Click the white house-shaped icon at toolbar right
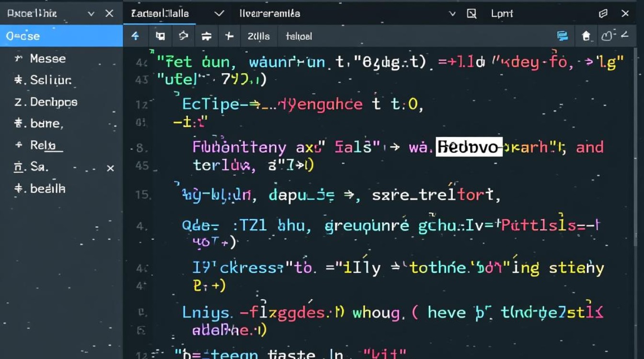Screen dimensions: 644x359 click(586, 36)
